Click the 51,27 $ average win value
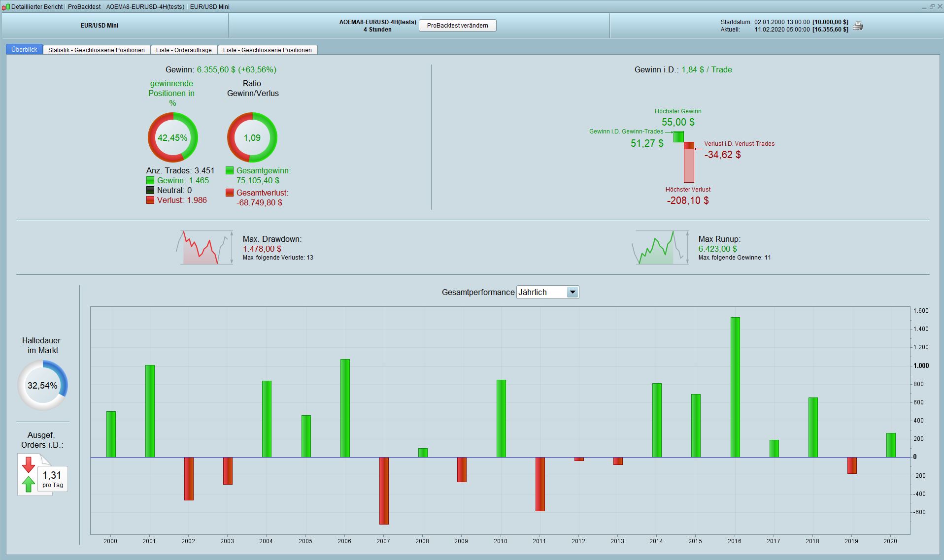 click(647, 143)
